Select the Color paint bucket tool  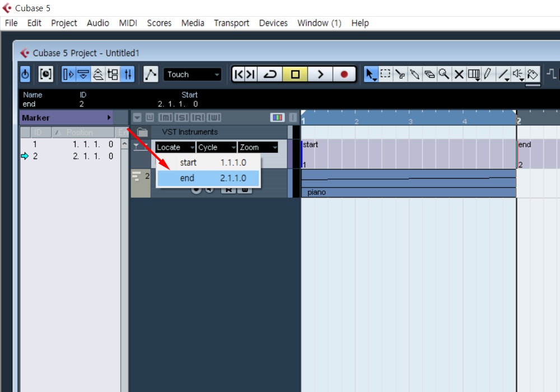pos(533,74)
